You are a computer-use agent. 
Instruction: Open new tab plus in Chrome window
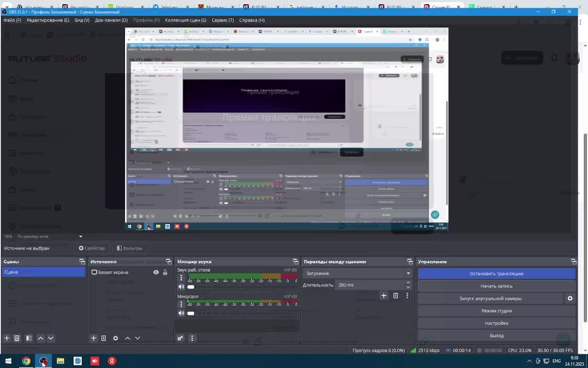[516, 7]
